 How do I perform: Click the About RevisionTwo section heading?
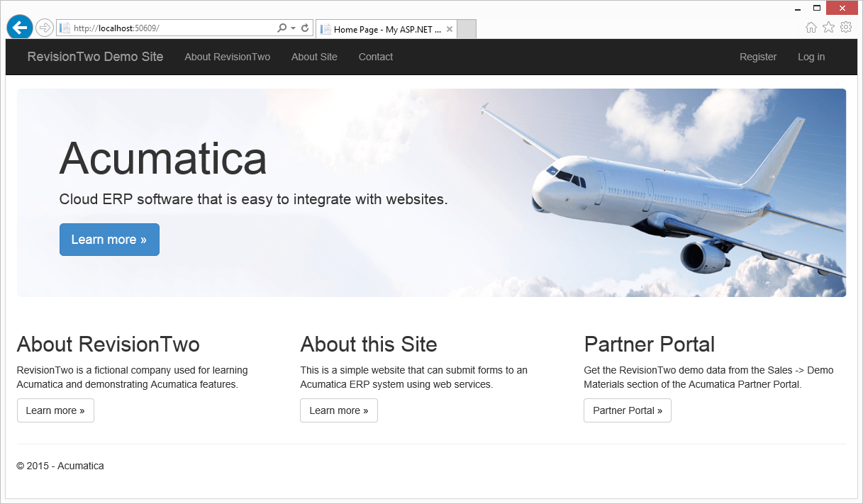click(108, 345)
